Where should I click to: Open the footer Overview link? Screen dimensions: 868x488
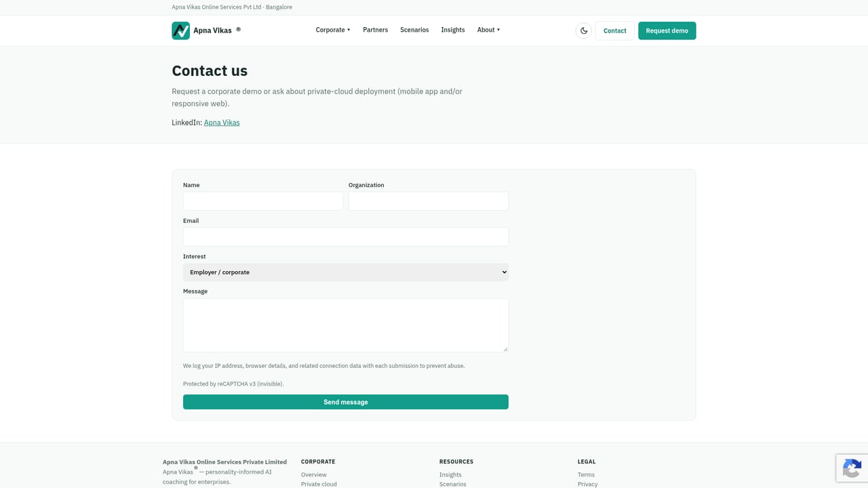[314, 474]
